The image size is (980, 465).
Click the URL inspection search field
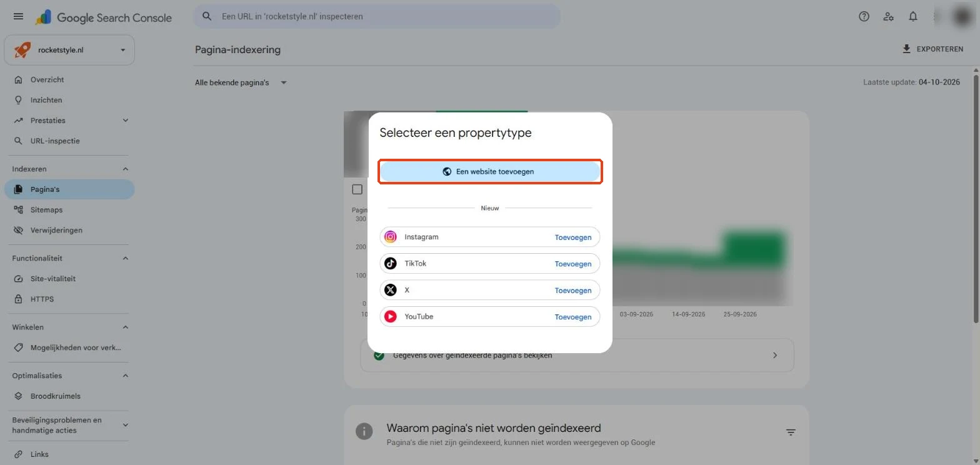(x=377, y=17)
